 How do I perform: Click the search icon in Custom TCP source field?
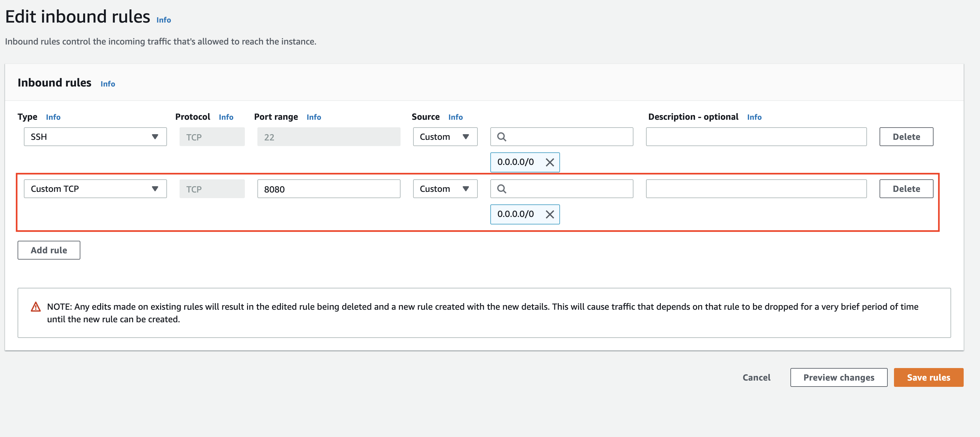tap(501, 189)
